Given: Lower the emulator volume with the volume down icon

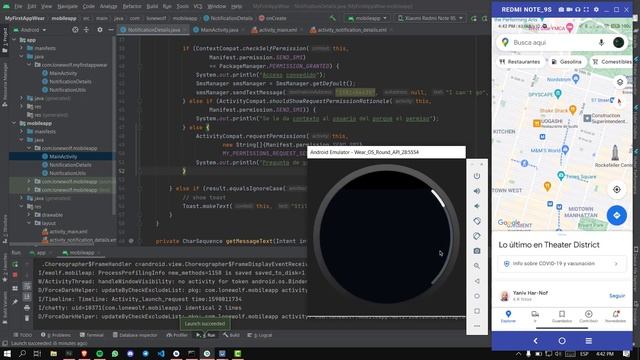Looking at the screenshot, I should pos(477,206).
